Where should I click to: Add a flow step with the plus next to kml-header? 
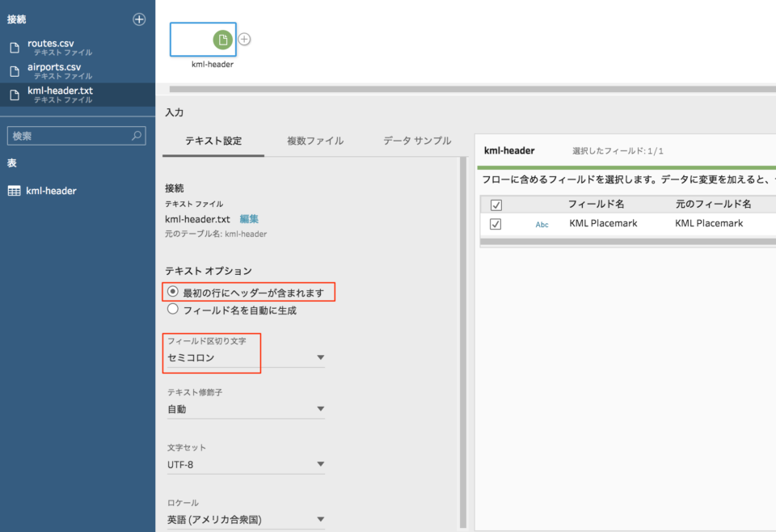point(243,38)
